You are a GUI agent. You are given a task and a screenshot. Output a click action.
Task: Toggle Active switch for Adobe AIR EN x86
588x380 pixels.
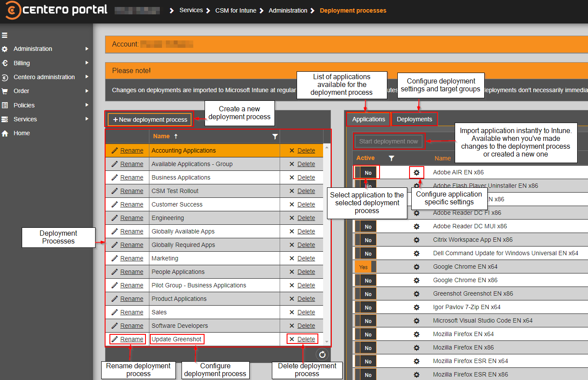366,173
